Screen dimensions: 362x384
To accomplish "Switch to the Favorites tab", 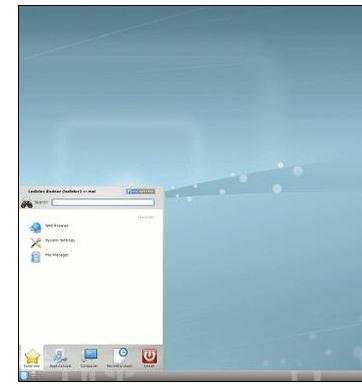I will click(32, 358).
